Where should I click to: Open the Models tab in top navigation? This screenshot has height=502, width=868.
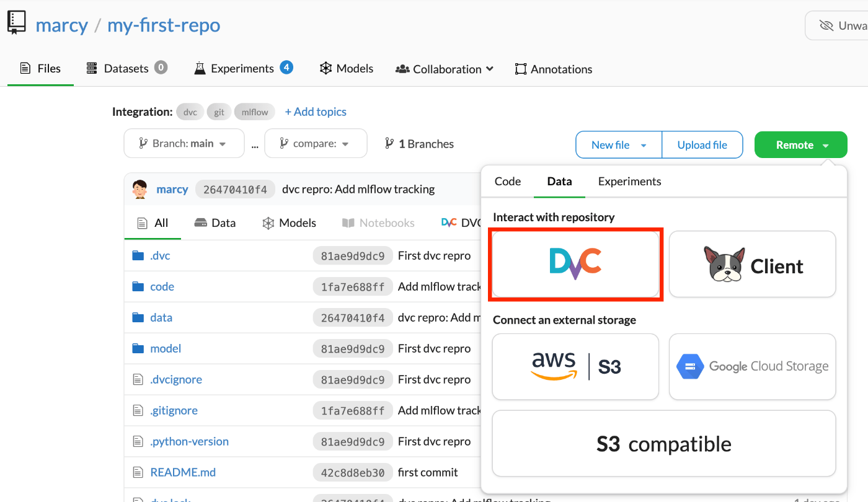(347, 68)
